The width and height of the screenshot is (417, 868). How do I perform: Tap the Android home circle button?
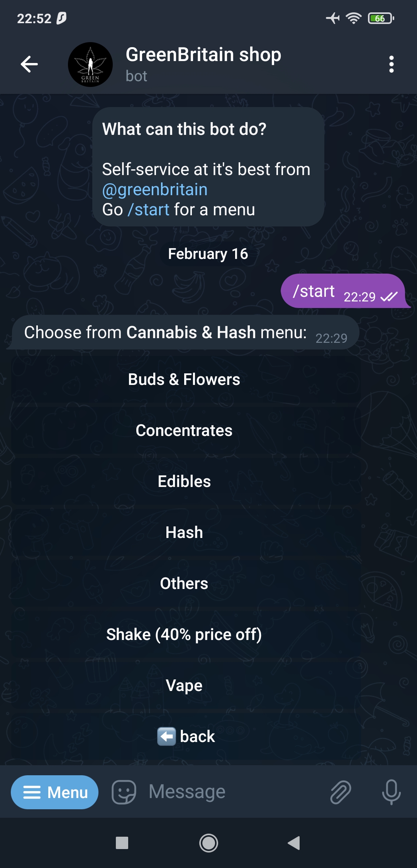[208, 843]
